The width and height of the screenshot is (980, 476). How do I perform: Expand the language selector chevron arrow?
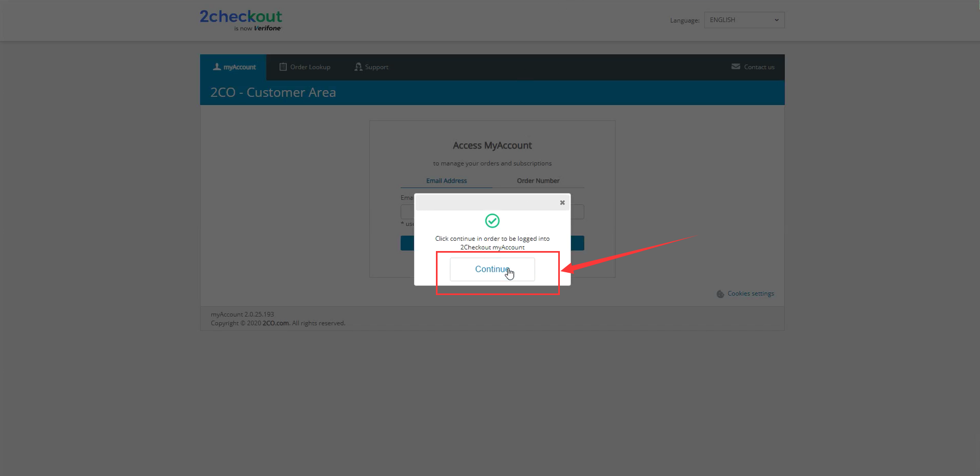776,20
